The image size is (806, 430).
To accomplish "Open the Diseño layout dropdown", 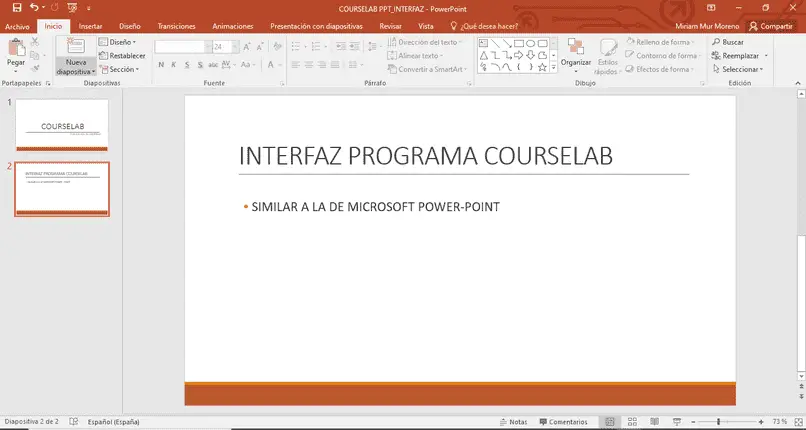I will click(118, 42).
